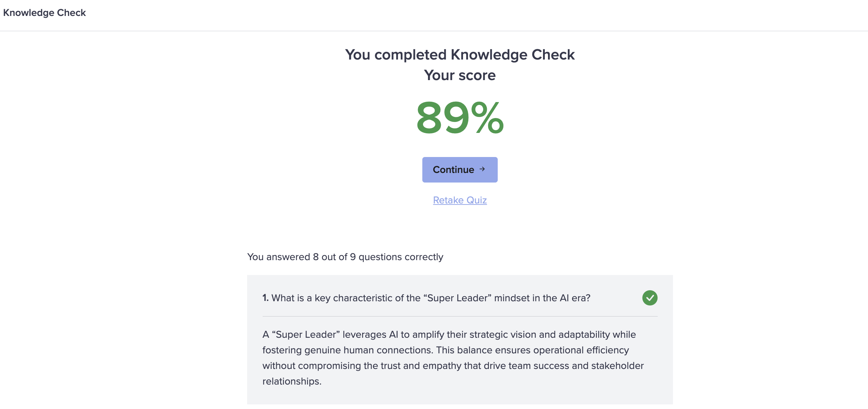Image resolution: width=868 pixels, height=409 pixels.
Task: Click the Continue button
Action: tap(459, 170)
